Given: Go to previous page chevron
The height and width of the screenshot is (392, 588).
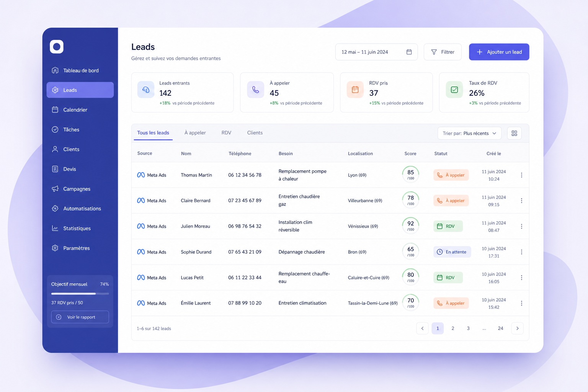Looking at the screenshot, I should pyautogui.click(x=422, y=328).
